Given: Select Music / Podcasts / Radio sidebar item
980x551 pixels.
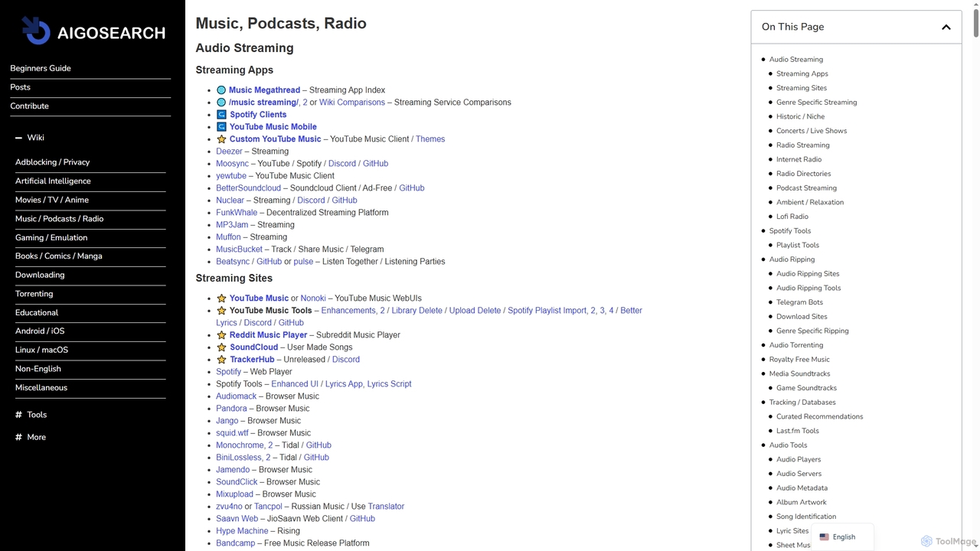Looking at the screenshot, I should [59, 219].
